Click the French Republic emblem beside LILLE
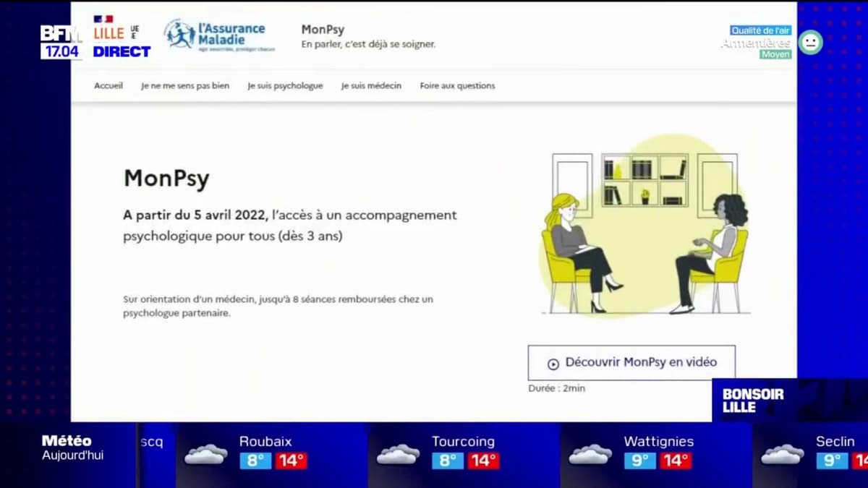 pyautogui.click(x=102, y=18)
